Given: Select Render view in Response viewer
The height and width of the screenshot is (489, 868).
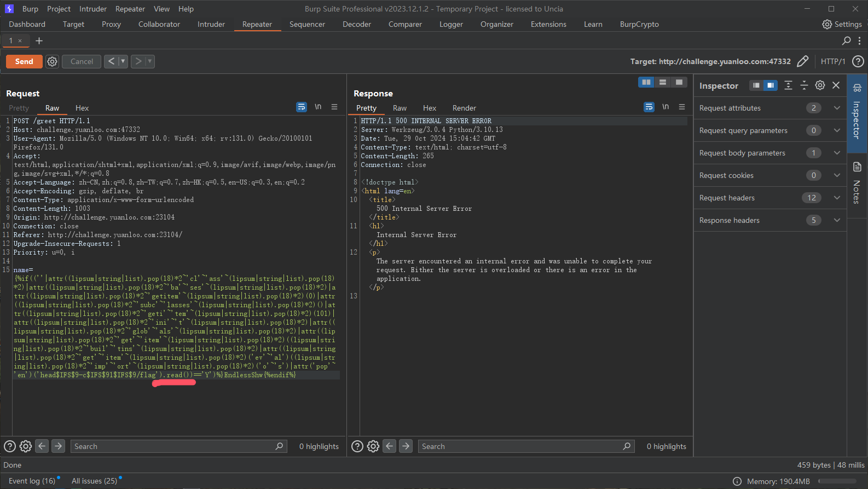Looking at the screenshot, I should 464,108.
